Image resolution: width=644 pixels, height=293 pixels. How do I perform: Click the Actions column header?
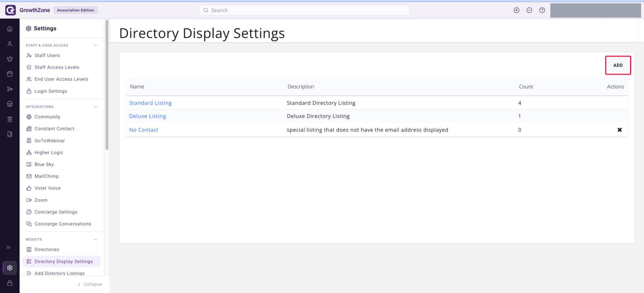point(615,87)
